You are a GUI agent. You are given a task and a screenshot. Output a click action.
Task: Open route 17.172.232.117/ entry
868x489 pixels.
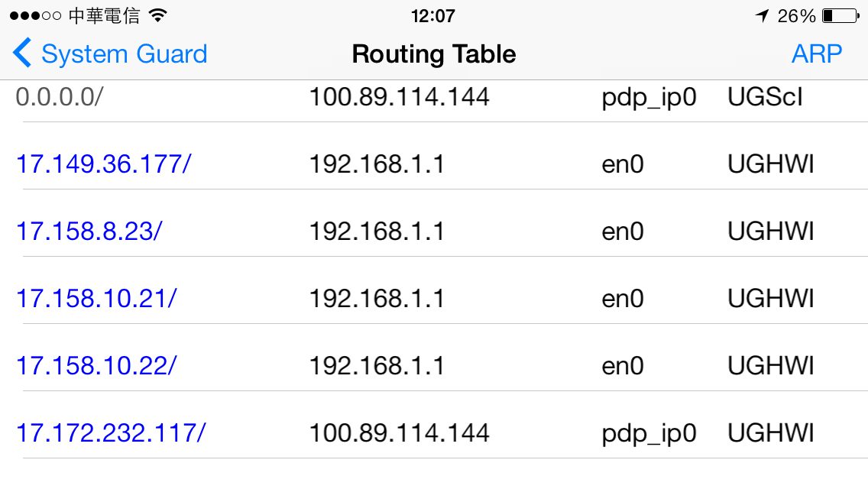tap(111, 432)
